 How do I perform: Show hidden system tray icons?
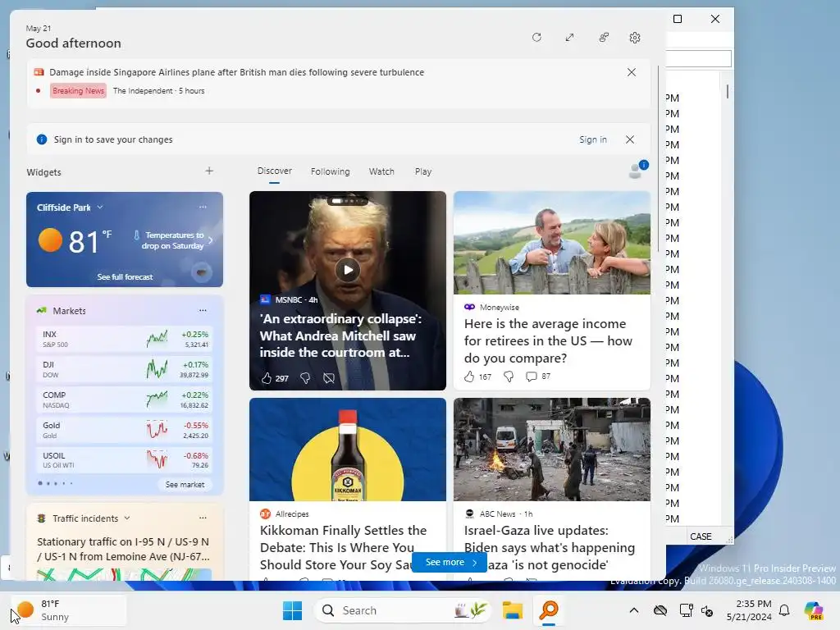pos(634,610)
